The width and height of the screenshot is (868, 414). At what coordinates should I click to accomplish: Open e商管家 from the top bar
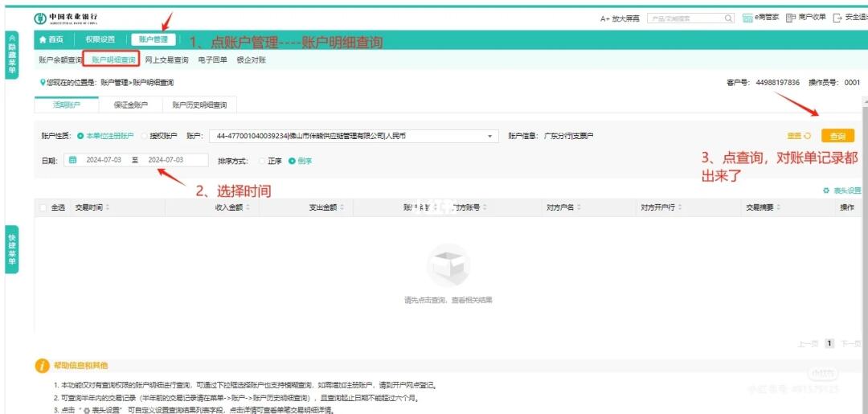coord(760,18)
